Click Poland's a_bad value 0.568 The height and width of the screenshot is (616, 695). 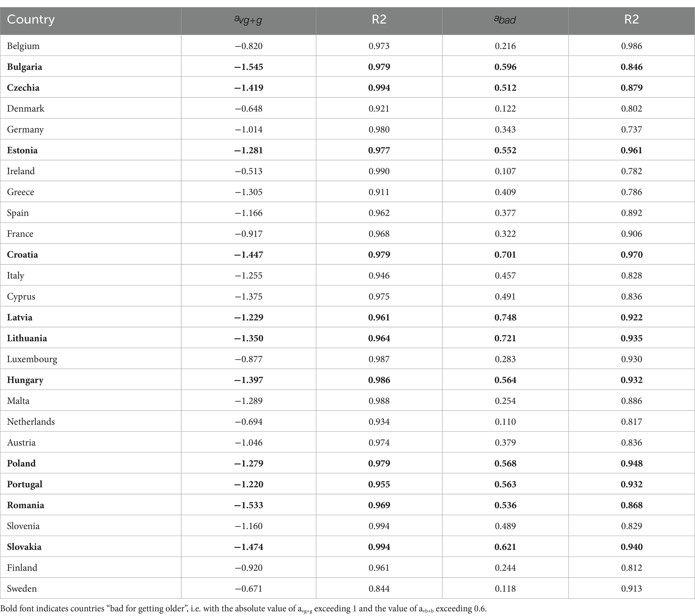tap(505, 464)
